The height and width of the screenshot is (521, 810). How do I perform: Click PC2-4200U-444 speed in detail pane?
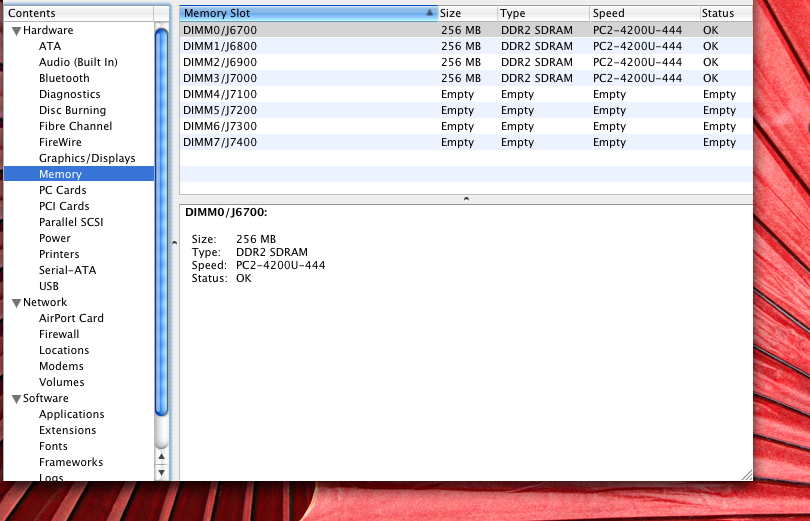point(281,265)
